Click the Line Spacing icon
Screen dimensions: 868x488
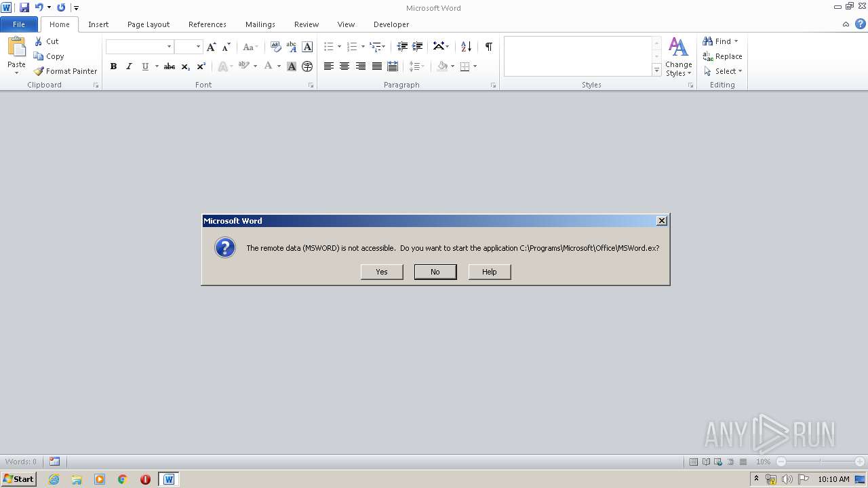415,66
